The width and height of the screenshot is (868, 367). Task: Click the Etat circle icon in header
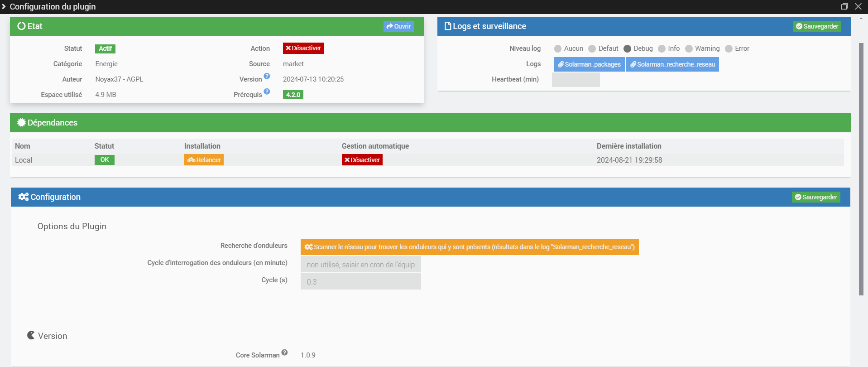(21, 26)
